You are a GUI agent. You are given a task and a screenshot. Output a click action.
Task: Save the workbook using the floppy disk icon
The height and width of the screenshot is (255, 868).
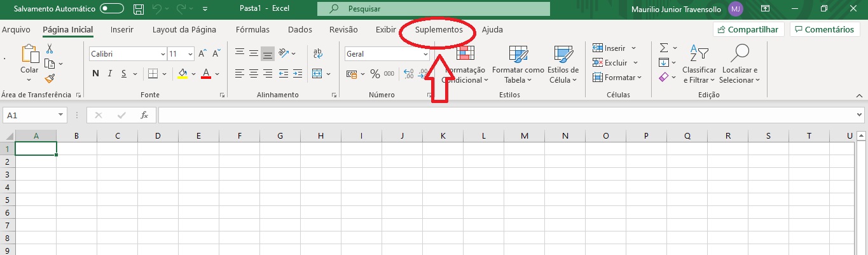pyautogui.click(x=139, y=9)
